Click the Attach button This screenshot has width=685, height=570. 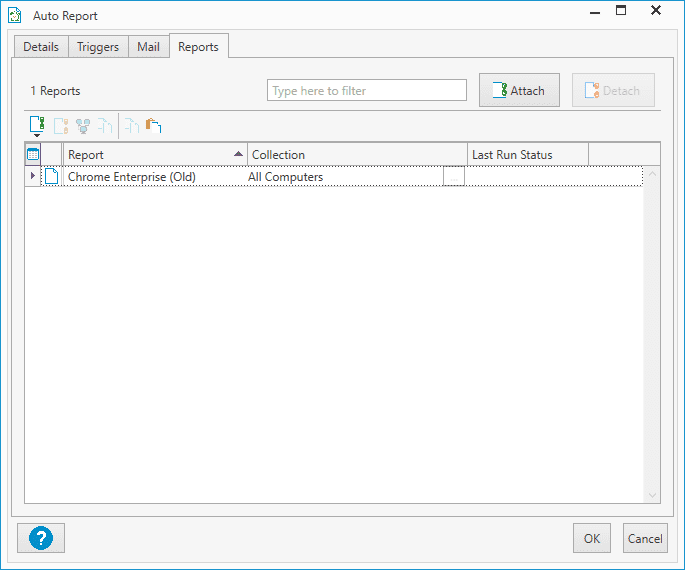tap(519, 90)
